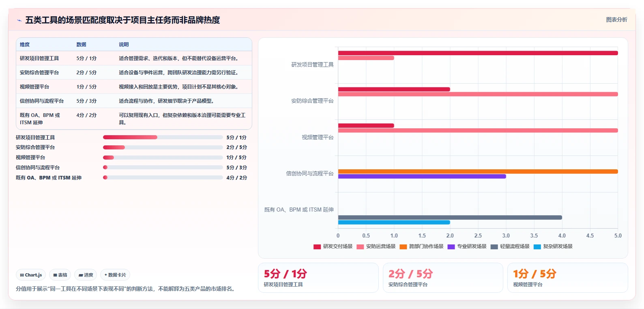Click the description 可以复用现有入口

click(182, 119)
